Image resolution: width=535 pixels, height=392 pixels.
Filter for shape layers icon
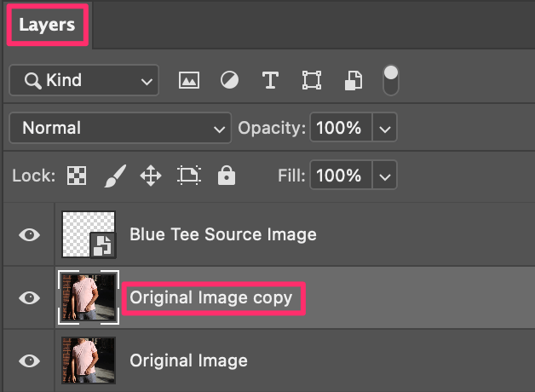coord(312,80)
